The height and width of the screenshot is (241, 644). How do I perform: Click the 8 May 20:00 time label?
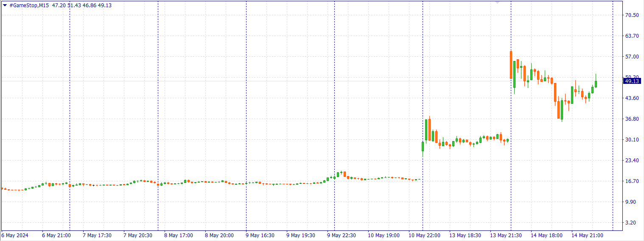(x=219, y=235)
